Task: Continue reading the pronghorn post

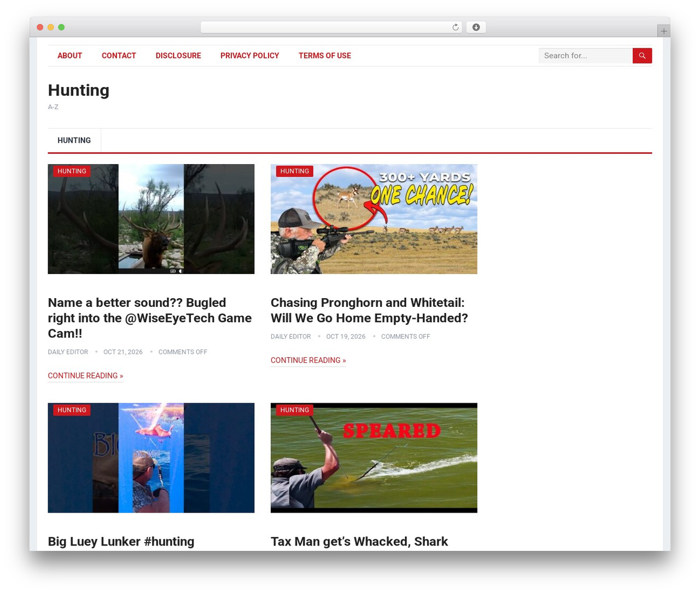Action: (x=308, y=361)
